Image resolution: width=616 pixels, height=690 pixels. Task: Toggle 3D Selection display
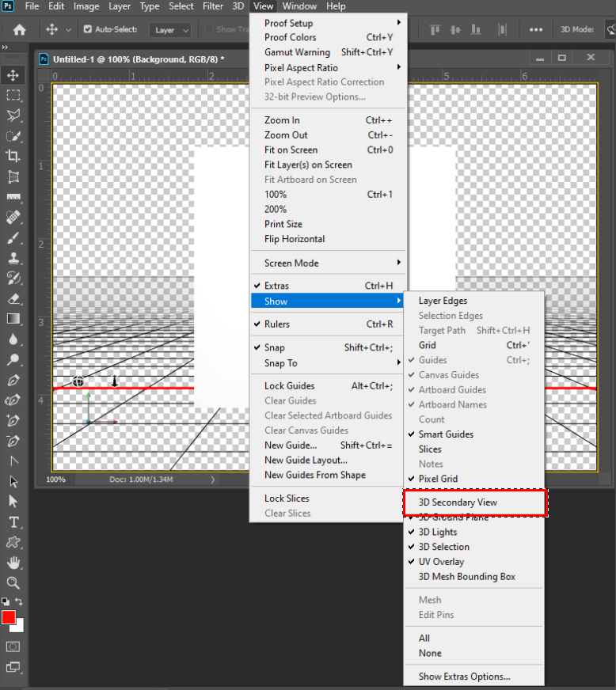coord(473,547)
